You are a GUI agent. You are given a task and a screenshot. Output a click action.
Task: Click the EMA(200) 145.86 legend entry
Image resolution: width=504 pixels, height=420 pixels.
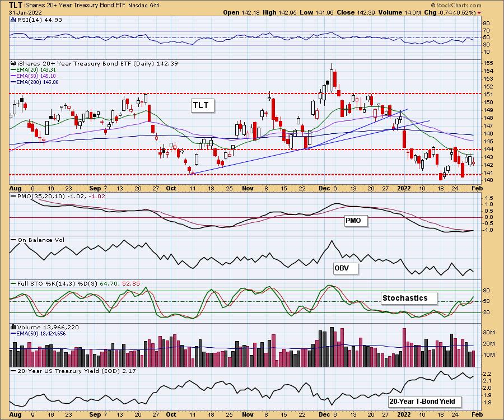tap(35, 82)
